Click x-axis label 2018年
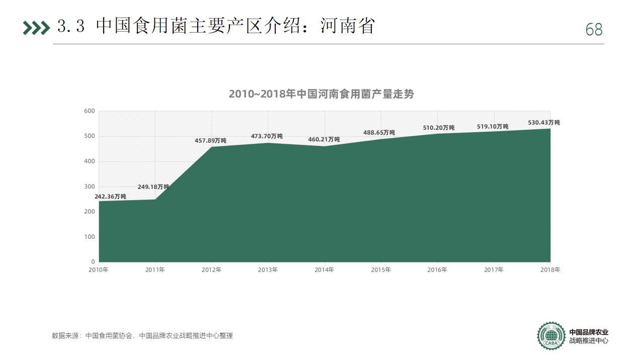644x362 pixels. click(x=550, y=270)
